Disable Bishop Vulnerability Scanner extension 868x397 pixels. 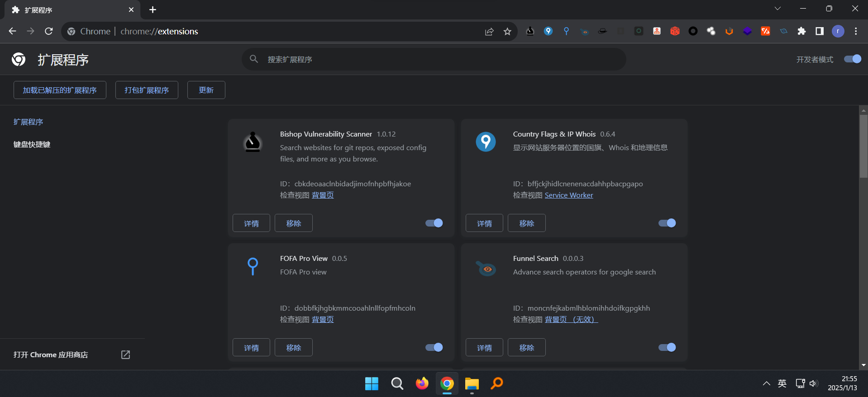434,223
